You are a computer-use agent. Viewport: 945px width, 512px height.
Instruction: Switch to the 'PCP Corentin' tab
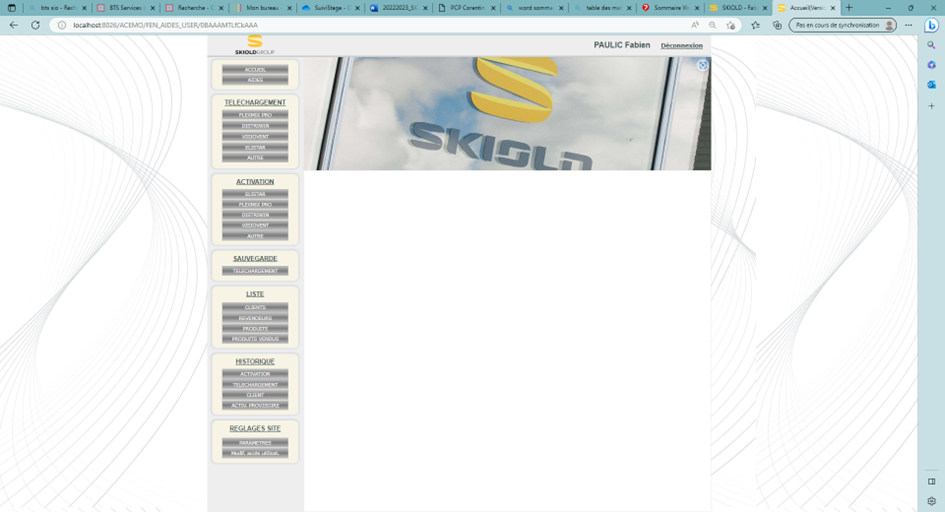tap(467, 8)
